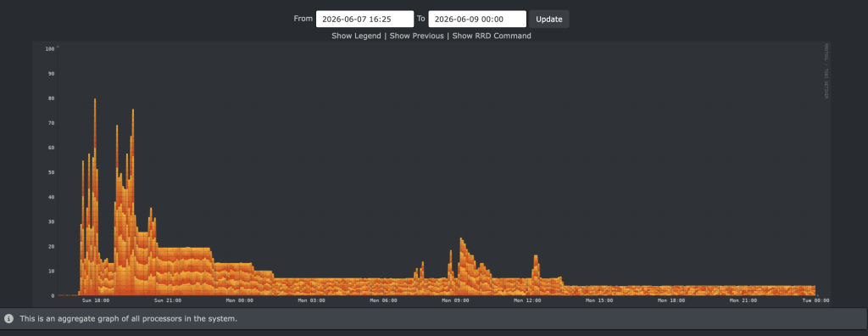Open the Show Legend link
The image size is (868, 336).
click(x=356, y=36)
